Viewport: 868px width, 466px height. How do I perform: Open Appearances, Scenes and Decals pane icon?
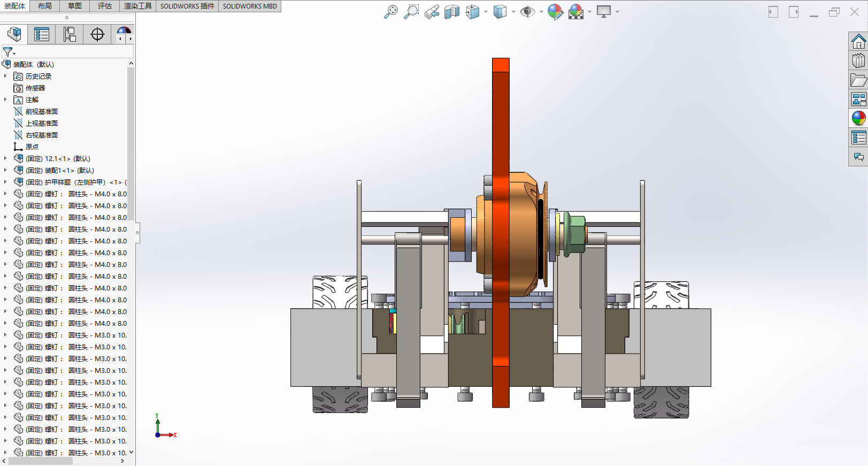click(858, 118)
